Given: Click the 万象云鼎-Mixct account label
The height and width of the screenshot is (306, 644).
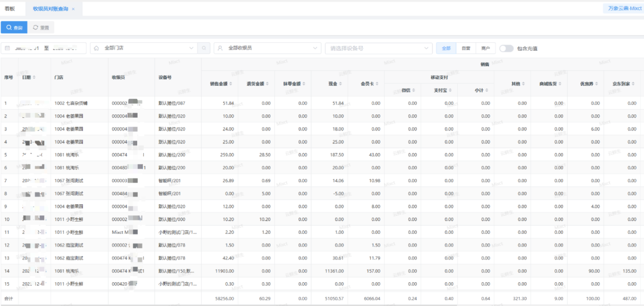Looking at the screenshot, I should [623, 8].
